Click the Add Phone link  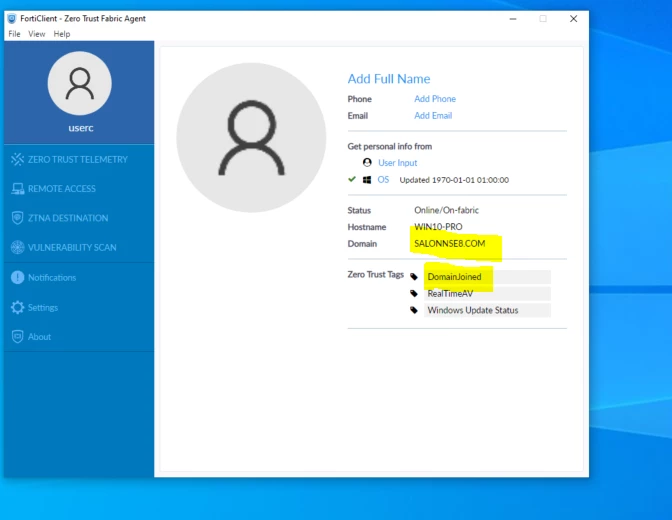(x=435, y=99)
